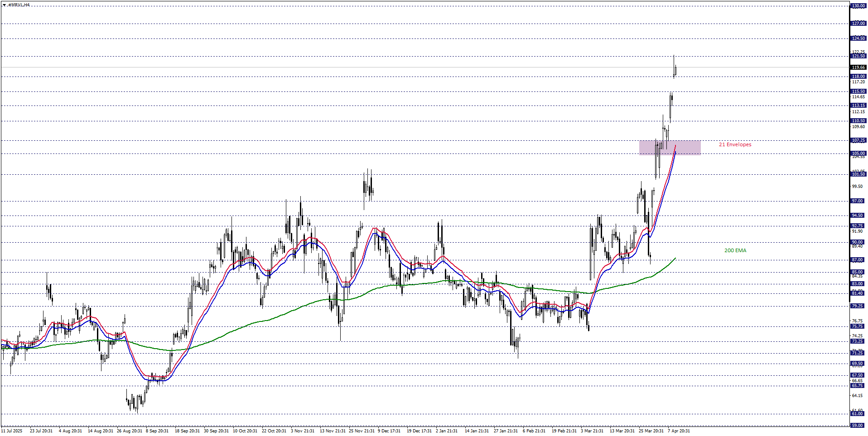Click the '3 Mar 21:31' time axis label
868x436 pixels.
point(592,431)
